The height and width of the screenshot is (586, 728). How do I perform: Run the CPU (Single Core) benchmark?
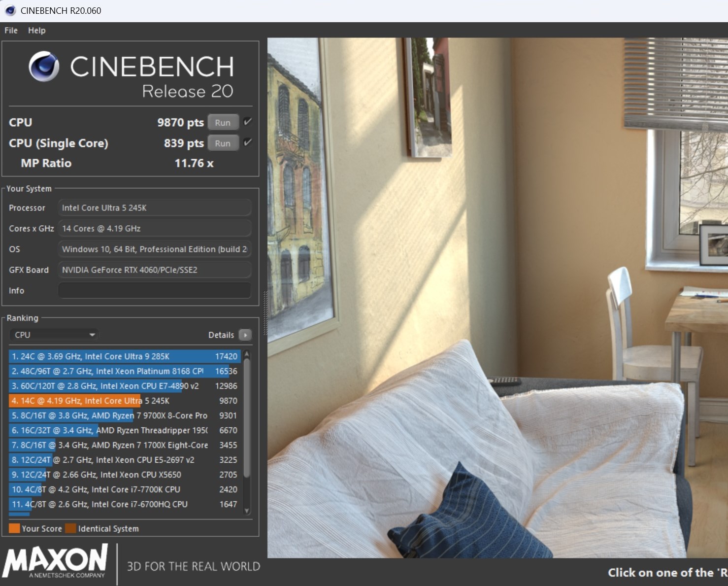(223, 143)
